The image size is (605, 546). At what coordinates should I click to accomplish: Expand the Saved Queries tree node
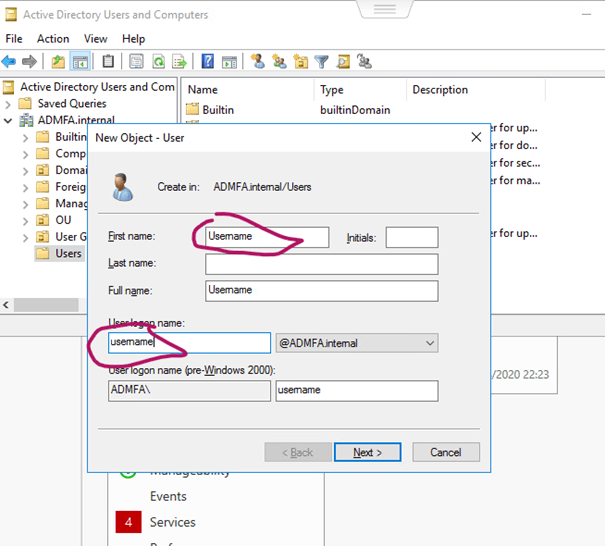click(10, 104)
